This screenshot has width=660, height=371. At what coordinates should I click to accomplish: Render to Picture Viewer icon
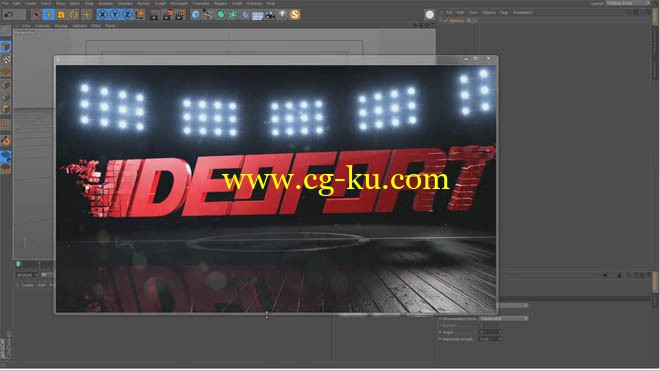[x=167, y=15]
